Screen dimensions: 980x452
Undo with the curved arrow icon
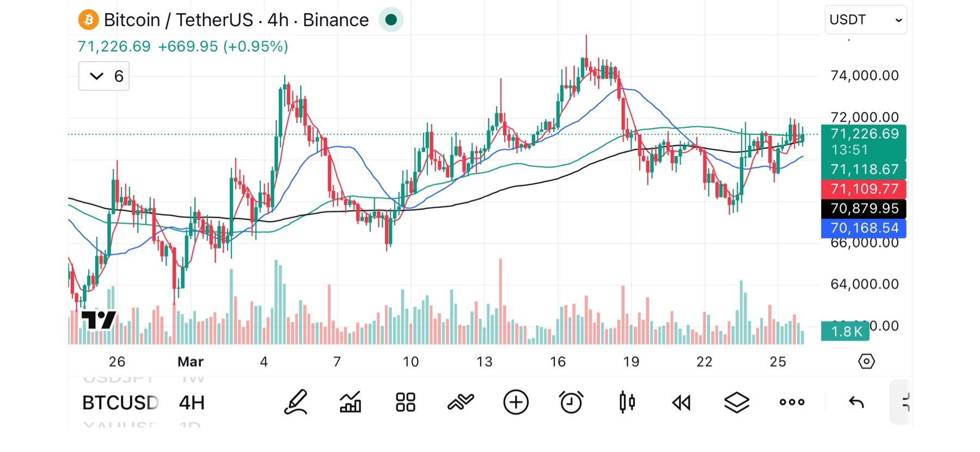856,403
